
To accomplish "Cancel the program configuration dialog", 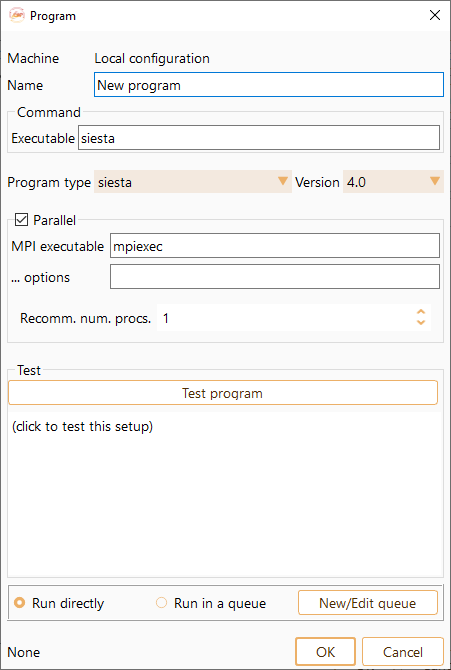I will pyautogui.click(x=403, y=652).
